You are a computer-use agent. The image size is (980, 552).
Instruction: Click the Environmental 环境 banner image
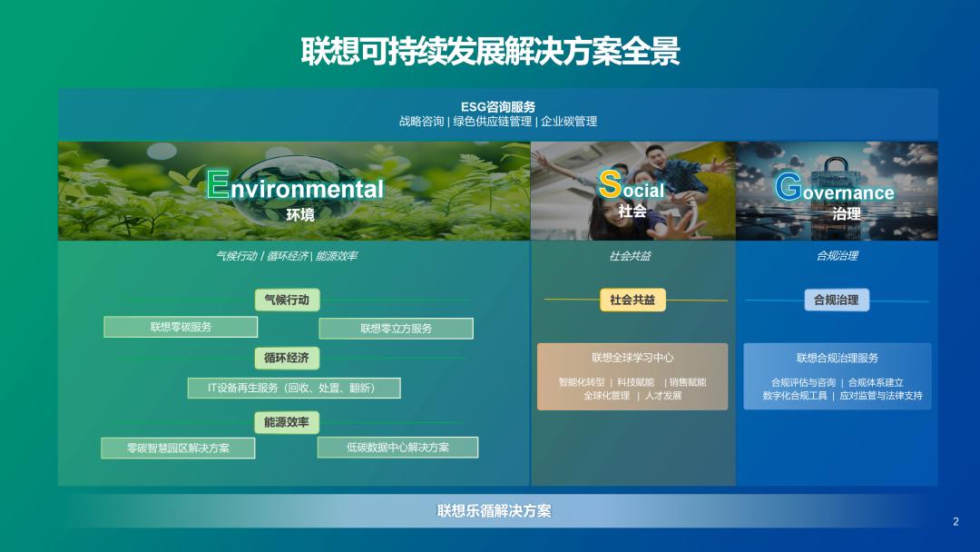[294, 191]
